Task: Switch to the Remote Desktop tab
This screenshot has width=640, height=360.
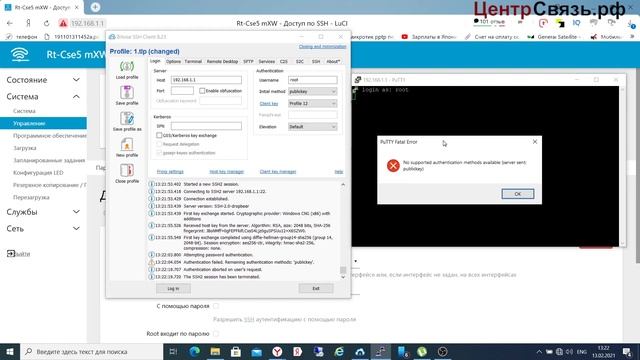Action: click(x=222, y=61)
